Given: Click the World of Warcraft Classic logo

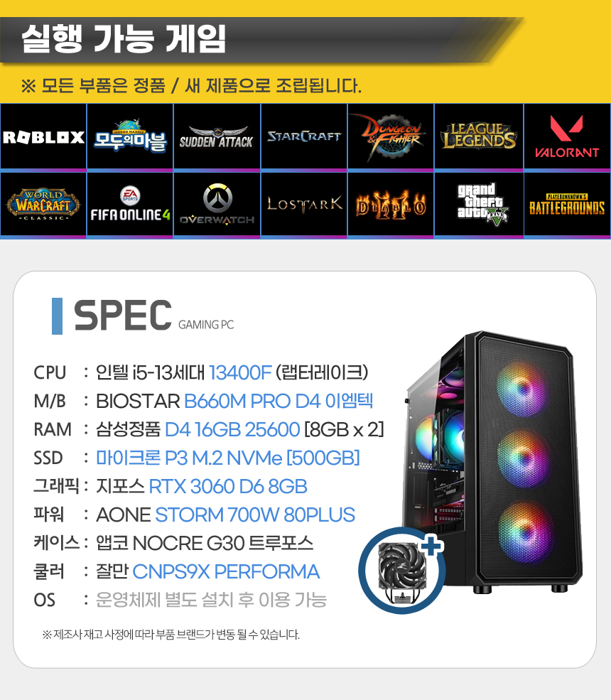Looking at the screenshot, I should tap(43, 205).
